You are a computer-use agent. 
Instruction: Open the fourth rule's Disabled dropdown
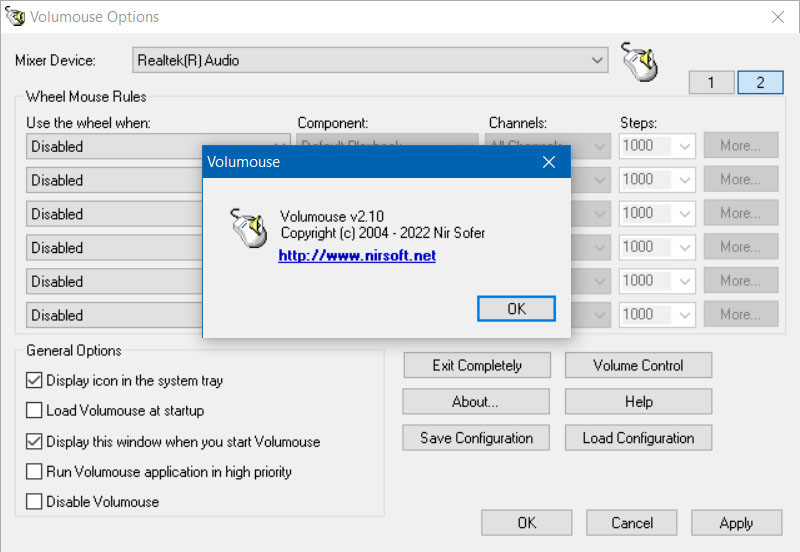115,247
